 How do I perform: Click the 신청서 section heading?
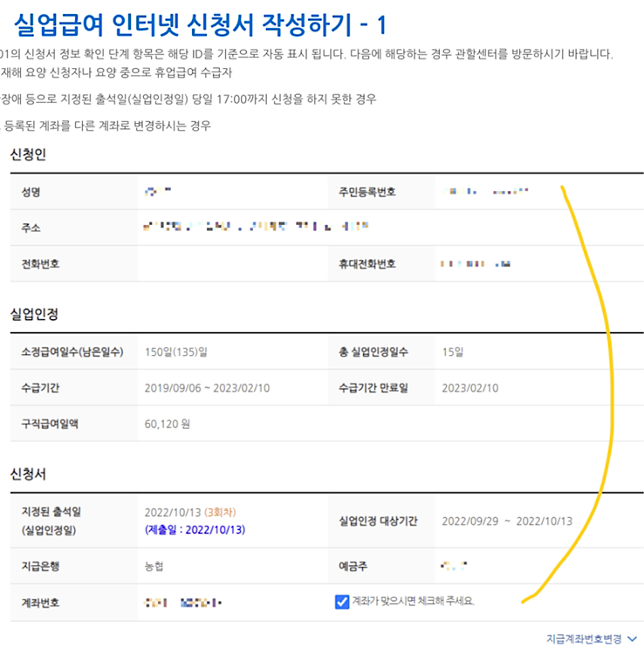pos(28,474)
